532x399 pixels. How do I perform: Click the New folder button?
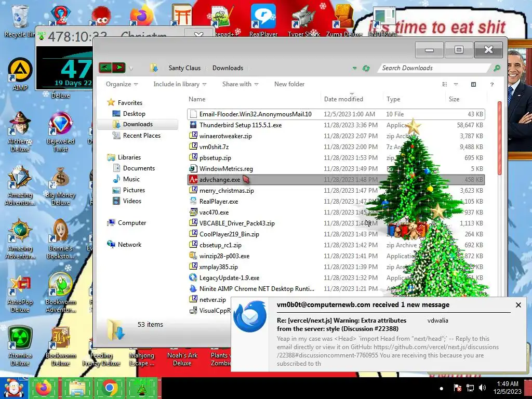tap(289, 84)
